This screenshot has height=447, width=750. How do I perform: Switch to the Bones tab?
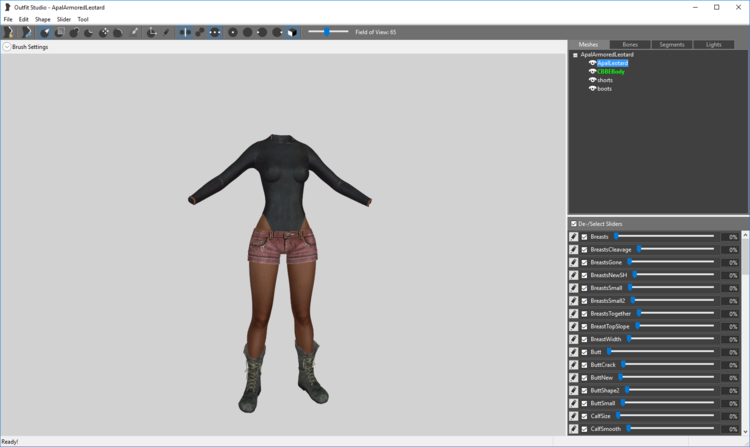[x=630, y=44]
